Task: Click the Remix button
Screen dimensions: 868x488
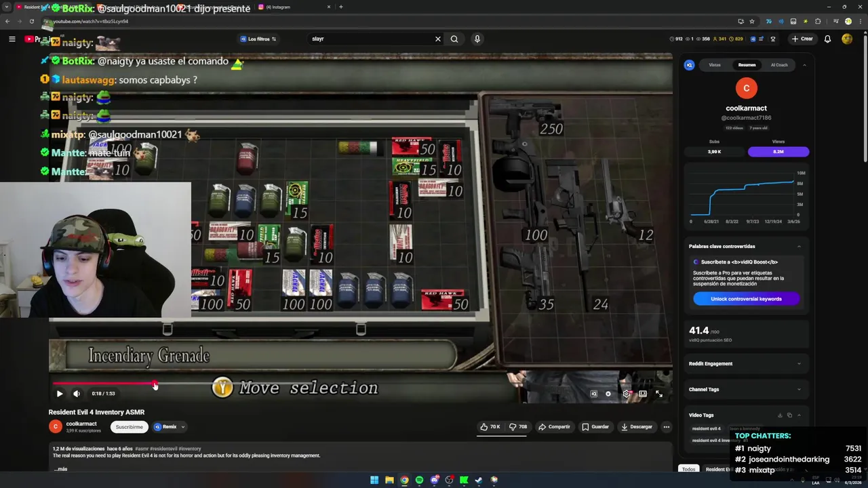Action: [x=165, y=427]
